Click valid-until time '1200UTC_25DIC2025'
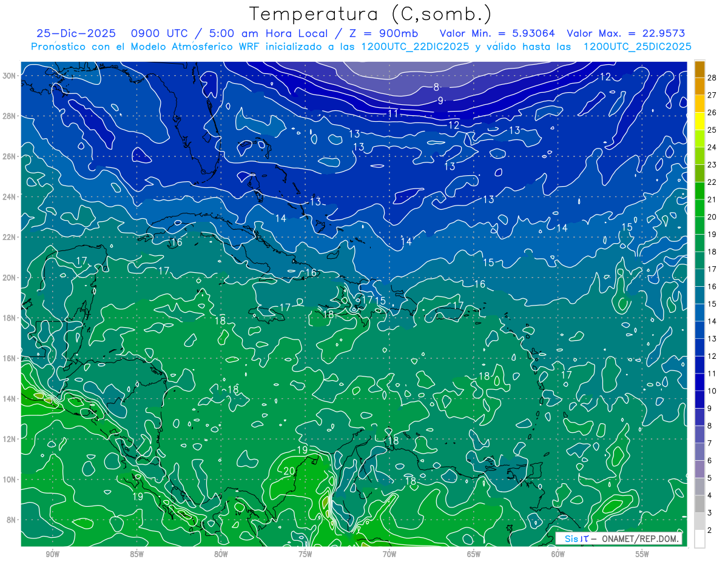The width and height of the screenshot is (728, 562). click(637, 46)
